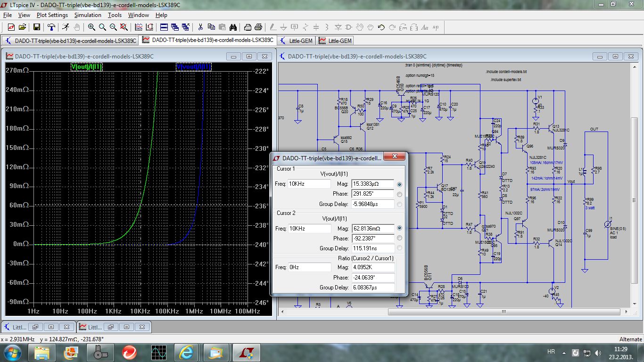The height and width of the screenshot is (362, 644).
Task: Open the Plot Settings menu
Action: pyautogui.click(x=52, y=15)
